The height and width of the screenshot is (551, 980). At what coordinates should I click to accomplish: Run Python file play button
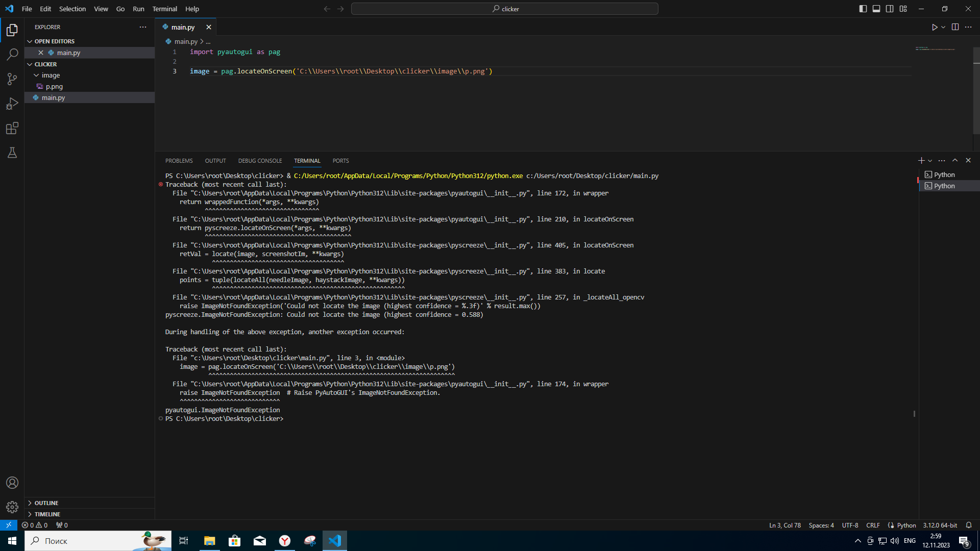coord(935,27)
